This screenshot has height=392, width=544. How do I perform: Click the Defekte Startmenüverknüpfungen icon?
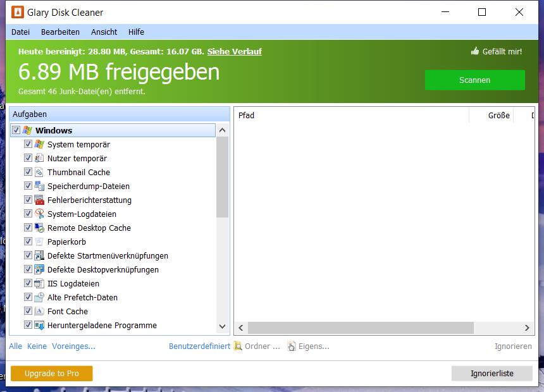tap(39, 255)
